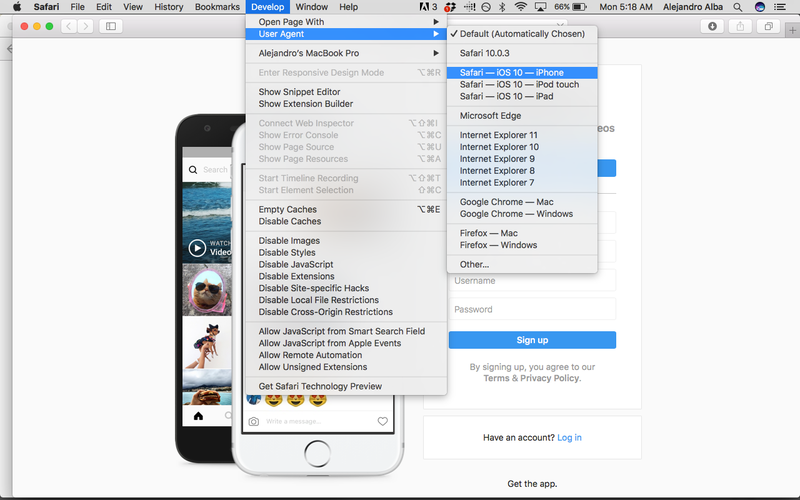Click the Password input field

coord(532,309)
